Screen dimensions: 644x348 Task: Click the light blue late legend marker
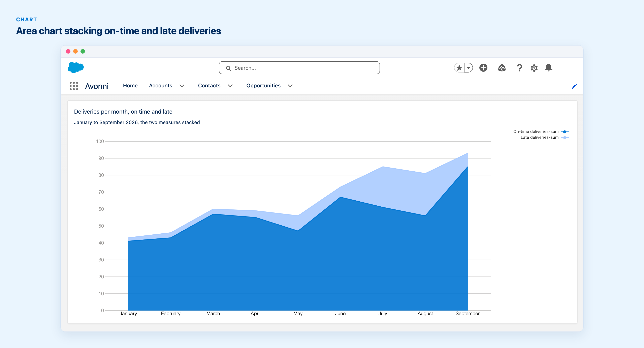[x=565, y=138]
